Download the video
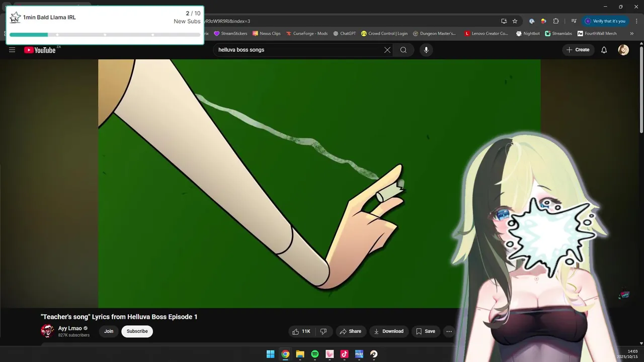Screen dimensions: 644x362 [388, 331]
